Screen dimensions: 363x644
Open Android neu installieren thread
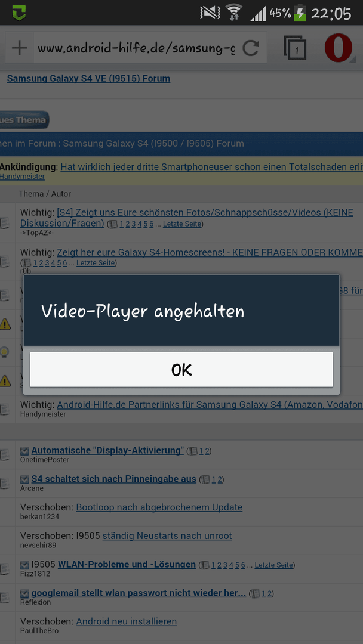tap(126, 621)
